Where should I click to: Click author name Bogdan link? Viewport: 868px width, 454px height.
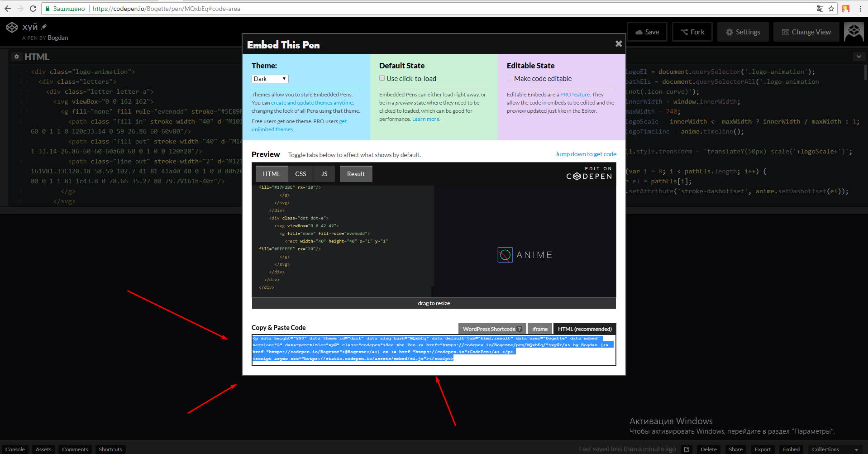pos(57,38)
